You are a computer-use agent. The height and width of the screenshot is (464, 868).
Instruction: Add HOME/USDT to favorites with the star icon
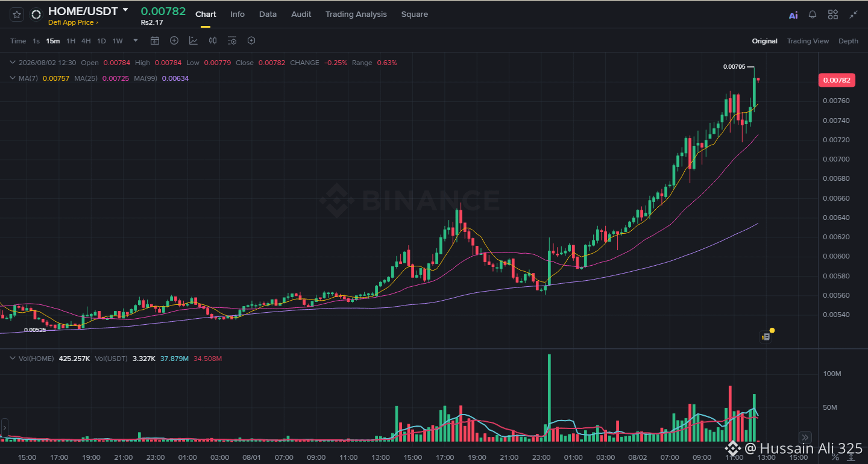click(17, 14)
